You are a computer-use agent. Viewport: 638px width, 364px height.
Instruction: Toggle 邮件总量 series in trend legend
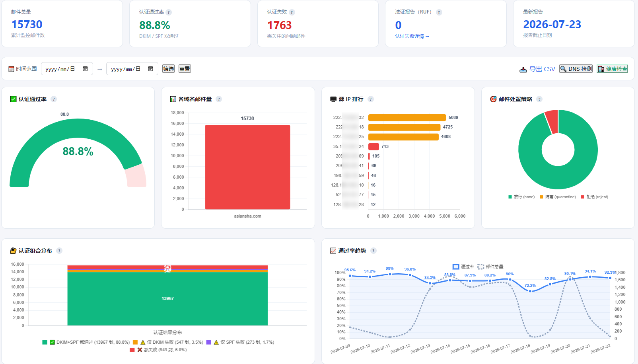pyautogui.click(x=490, y=267)
